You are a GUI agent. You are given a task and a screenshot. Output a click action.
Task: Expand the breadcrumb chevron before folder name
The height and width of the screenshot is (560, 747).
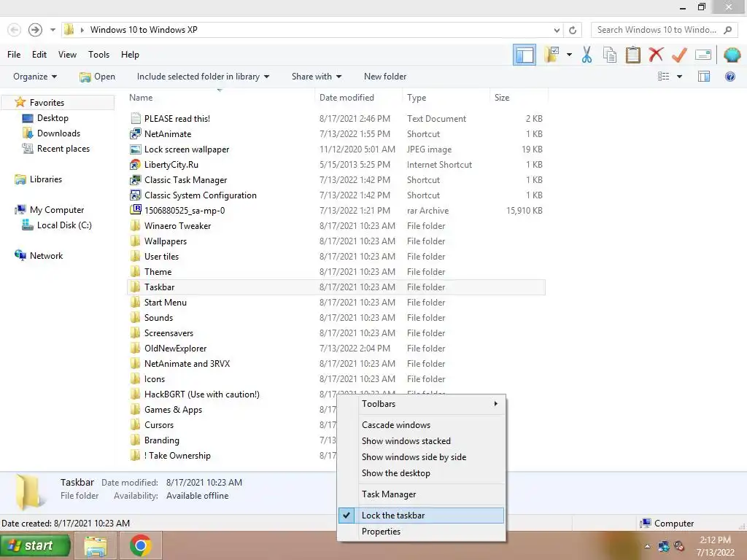(82, 30)
